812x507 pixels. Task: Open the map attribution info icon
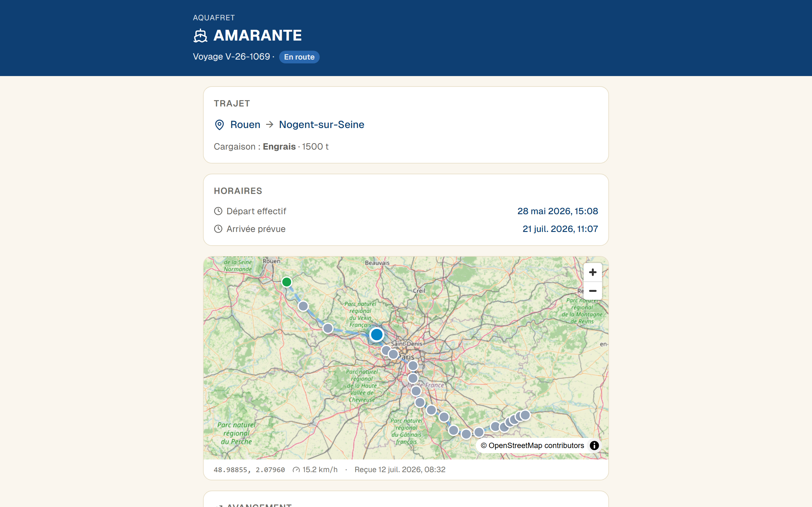[x=594, y=445]
